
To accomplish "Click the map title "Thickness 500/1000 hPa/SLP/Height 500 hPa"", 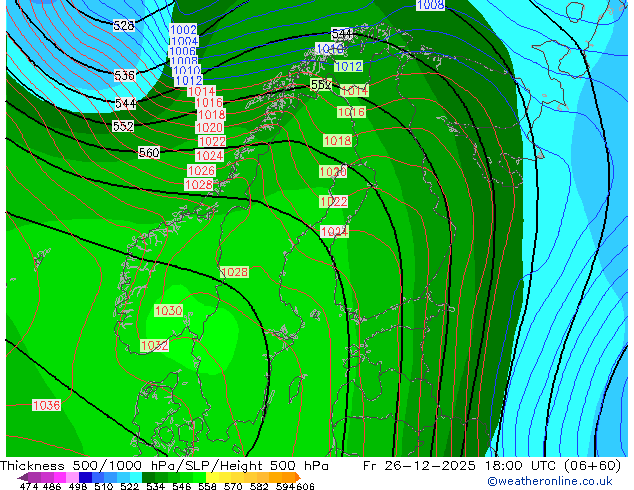I will 164,466.
